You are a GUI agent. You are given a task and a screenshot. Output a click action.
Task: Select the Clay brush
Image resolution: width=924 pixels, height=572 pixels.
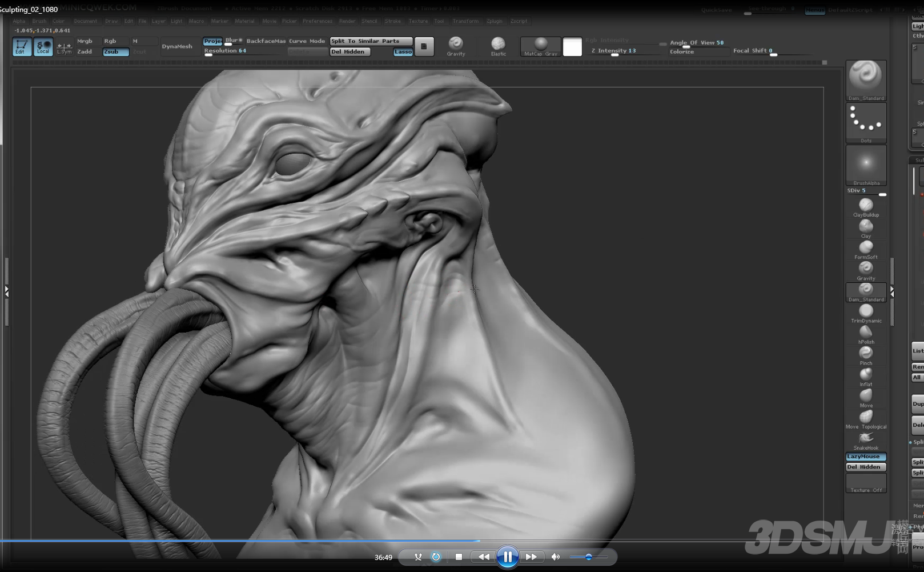[866, 229]
